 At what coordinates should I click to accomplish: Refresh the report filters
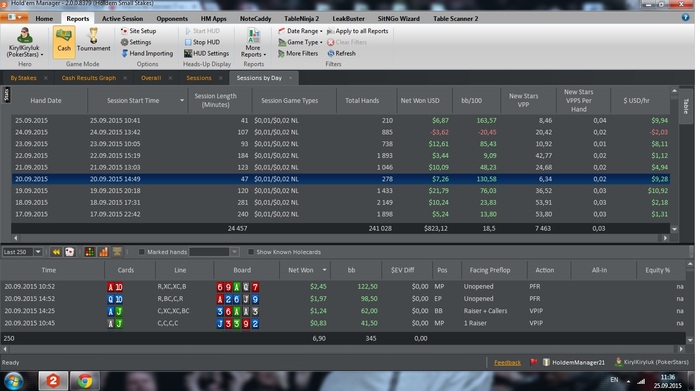pyautogui.click(x=342, y=53)
